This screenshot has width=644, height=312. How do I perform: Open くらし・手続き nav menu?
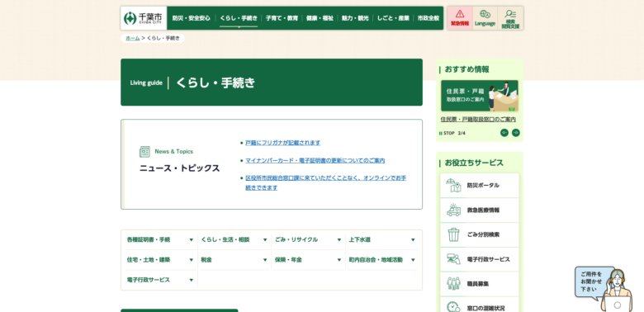[x=239, y=18]
